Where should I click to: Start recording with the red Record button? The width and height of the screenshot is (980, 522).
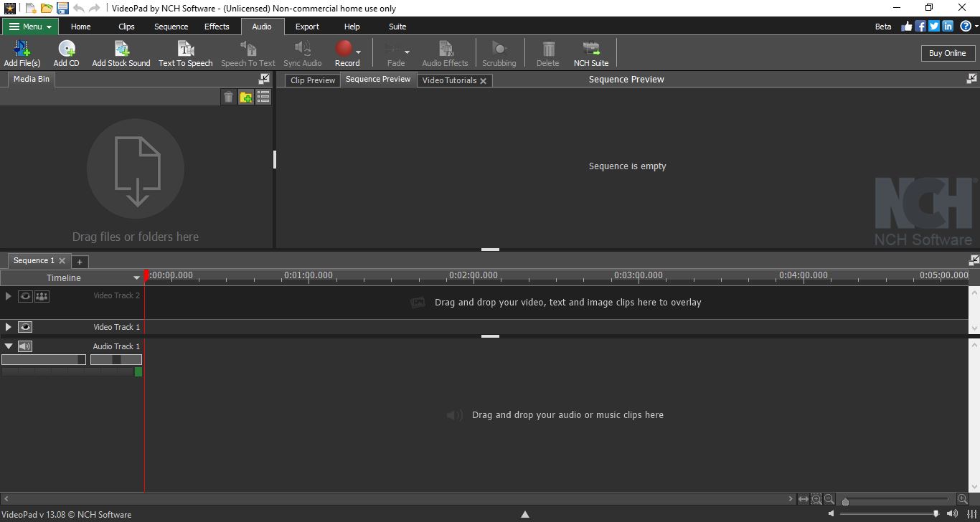point(344,48)
